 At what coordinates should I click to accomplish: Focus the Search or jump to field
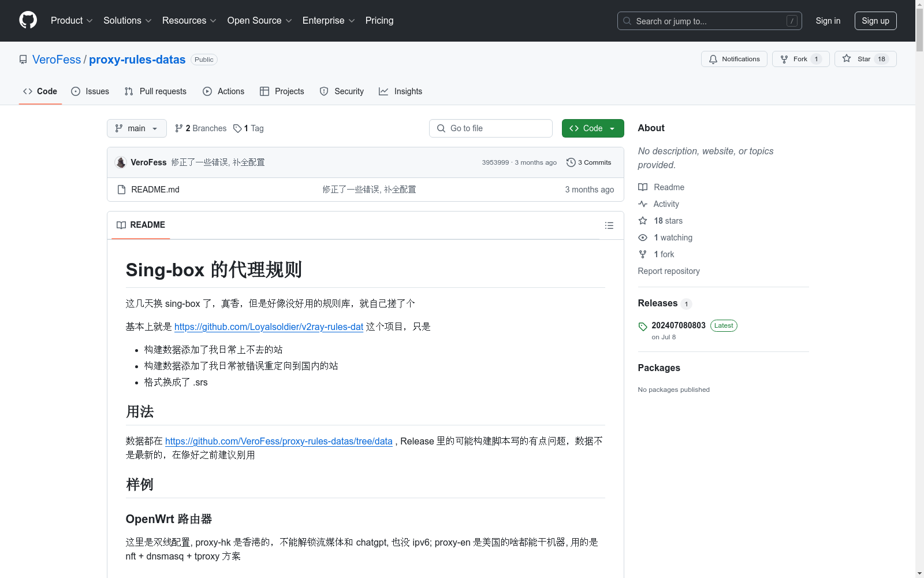tap(710, 21)
